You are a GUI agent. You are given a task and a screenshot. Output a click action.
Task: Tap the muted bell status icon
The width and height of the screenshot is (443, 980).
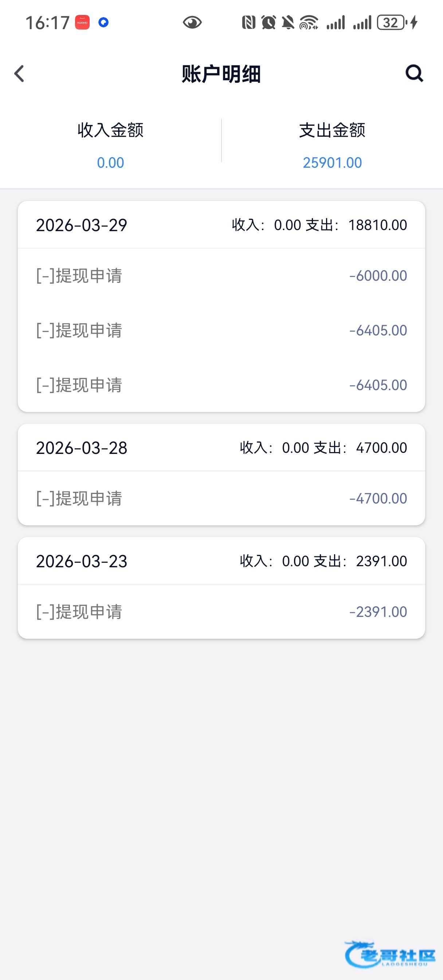click(288, 23)
